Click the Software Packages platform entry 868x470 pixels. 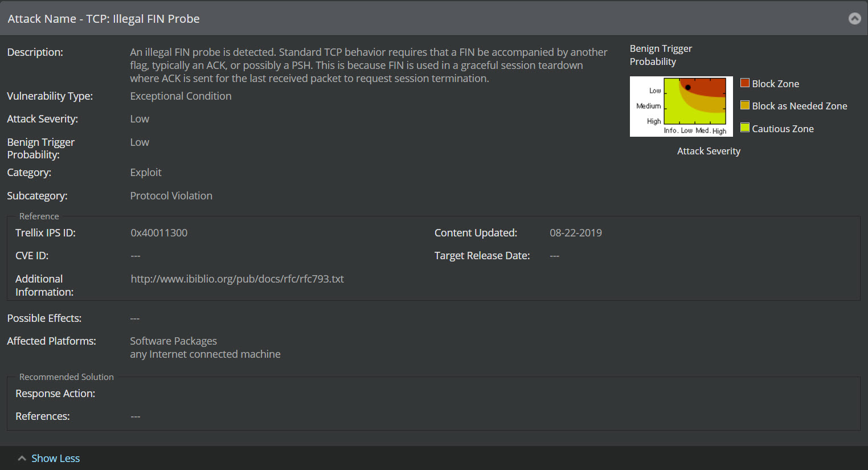click(173, 341)
